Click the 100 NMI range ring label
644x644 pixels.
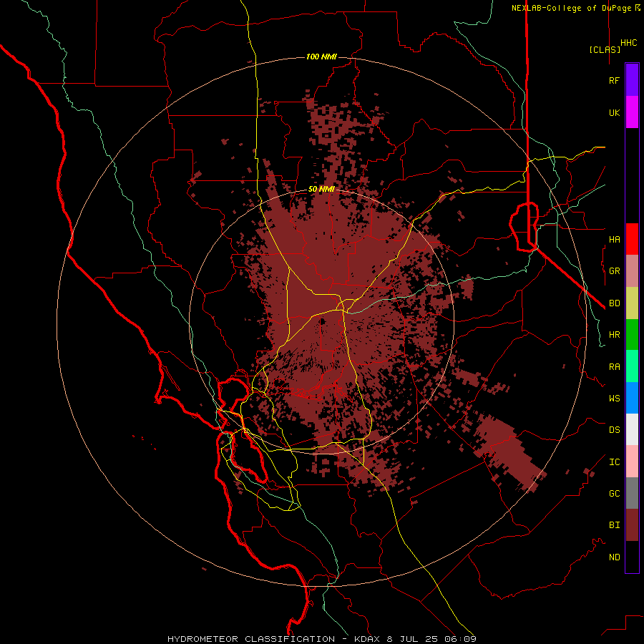(x=321, y=57)
